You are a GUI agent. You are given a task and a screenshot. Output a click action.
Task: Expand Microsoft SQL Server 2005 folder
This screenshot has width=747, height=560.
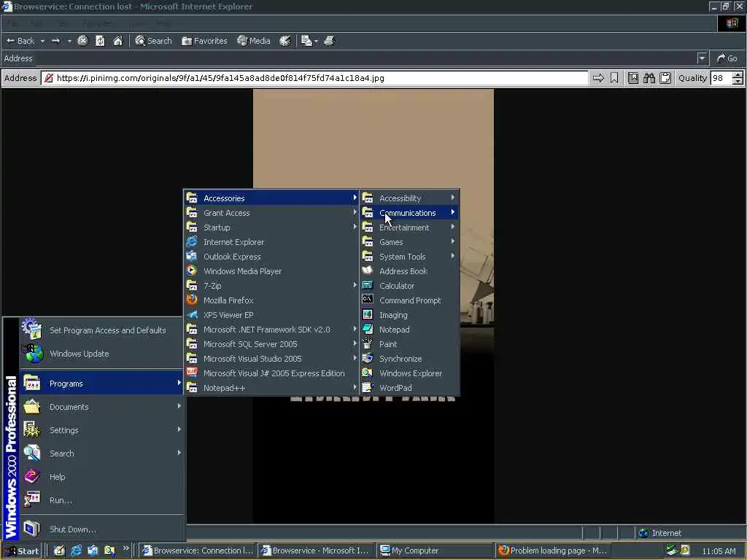(271, 344)
